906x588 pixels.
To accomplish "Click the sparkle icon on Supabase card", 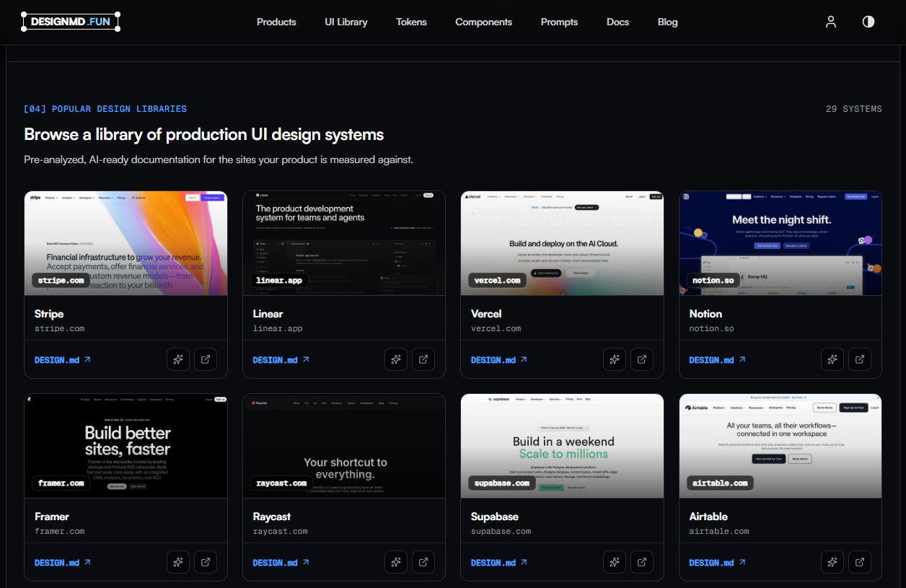I will (615, 562).
